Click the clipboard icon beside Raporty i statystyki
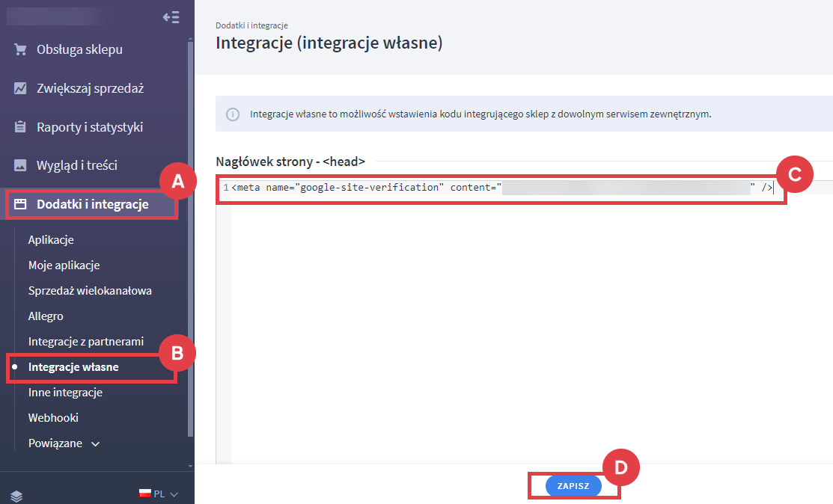The image size is (833, 504). pyautogui.click(x=21, y=127)
